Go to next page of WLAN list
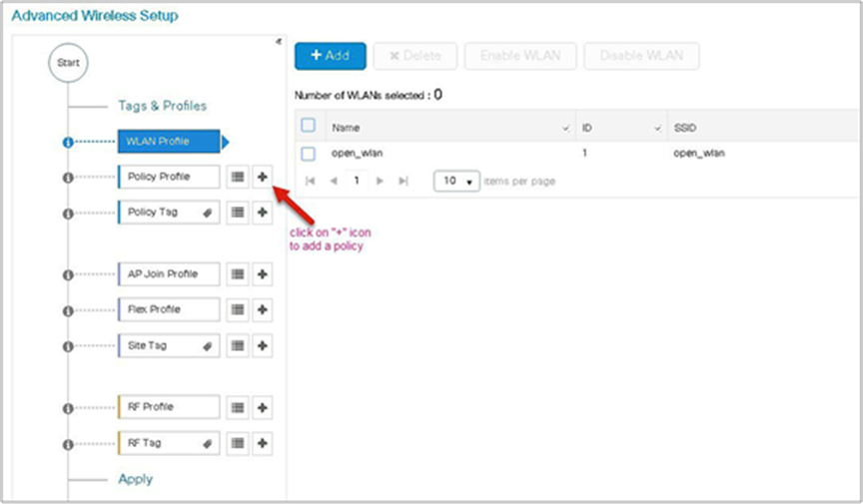This screenshot has height=504, width=863. coord(380,181)
